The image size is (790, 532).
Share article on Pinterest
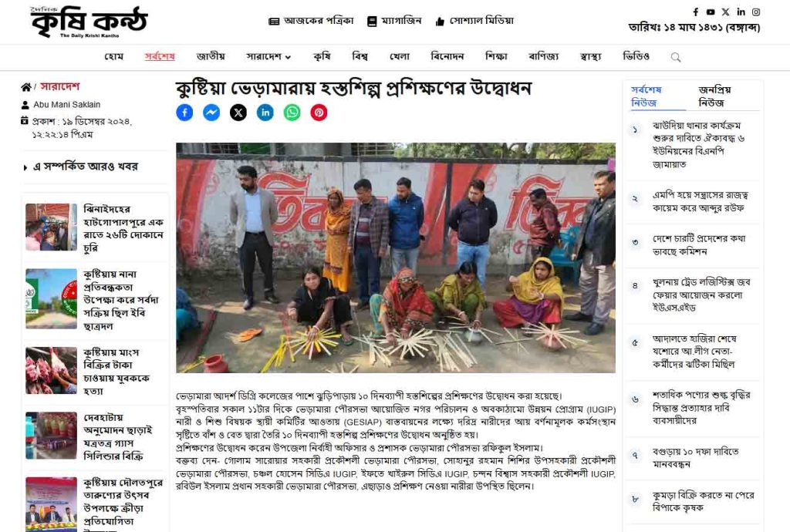point(319,113)
